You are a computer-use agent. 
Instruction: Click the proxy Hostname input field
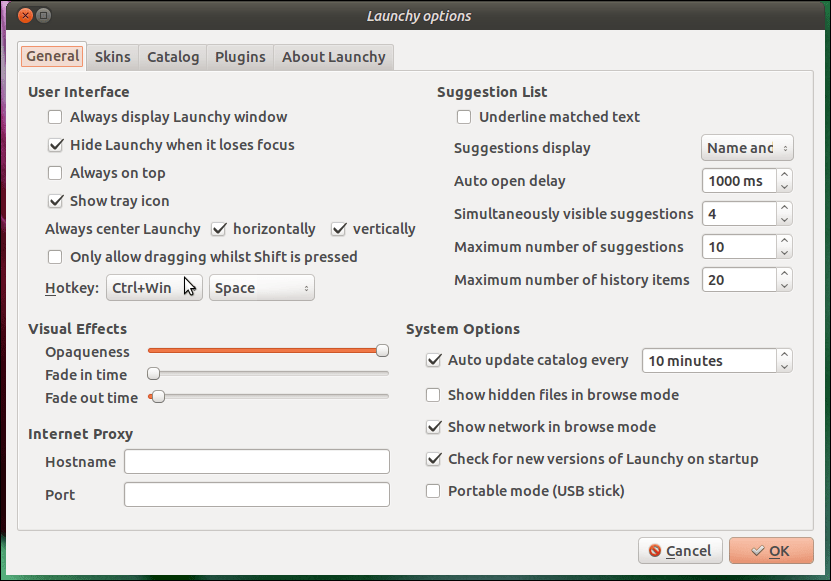(256, 461)
